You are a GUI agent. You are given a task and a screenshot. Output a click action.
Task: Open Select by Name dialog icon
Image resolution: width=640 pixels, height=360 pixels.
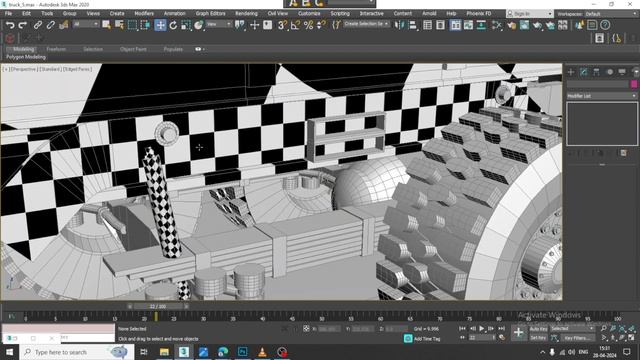[x=119, y=25]
